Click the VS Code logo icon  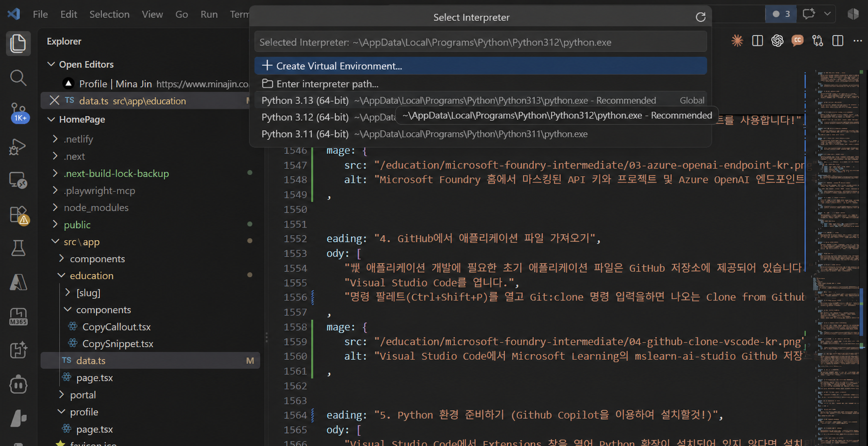click(x=14, y=14)
